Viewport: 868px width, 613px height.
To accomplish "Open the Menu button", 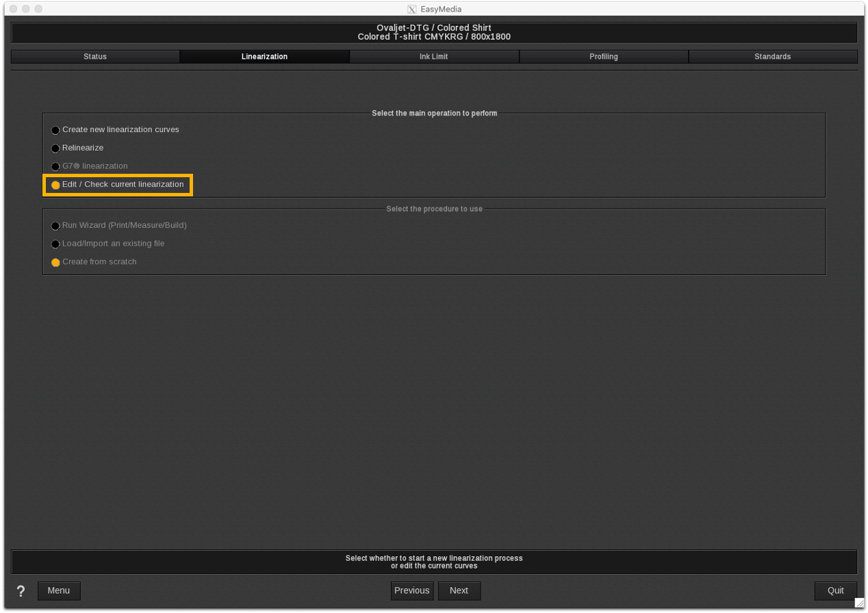I will [59, 590].
